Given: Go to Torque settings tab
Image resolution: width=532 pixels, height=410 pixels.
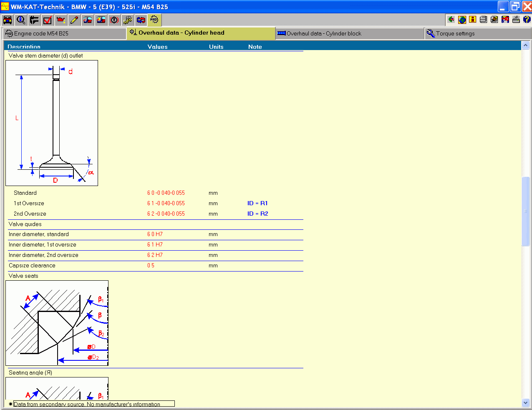Looking at the screenshot, I should [478, 33].
